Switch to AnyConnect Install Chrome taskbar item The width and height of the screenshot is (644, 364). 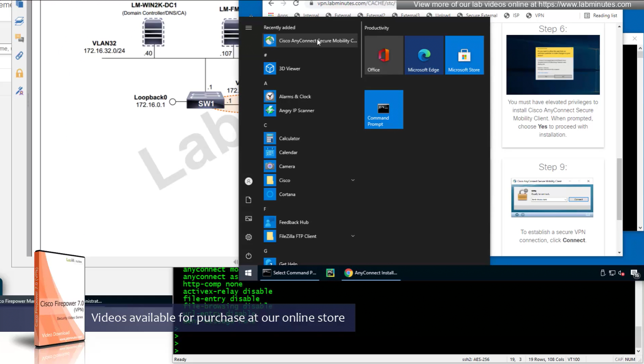pyautogui.click(x=371, y=273)
